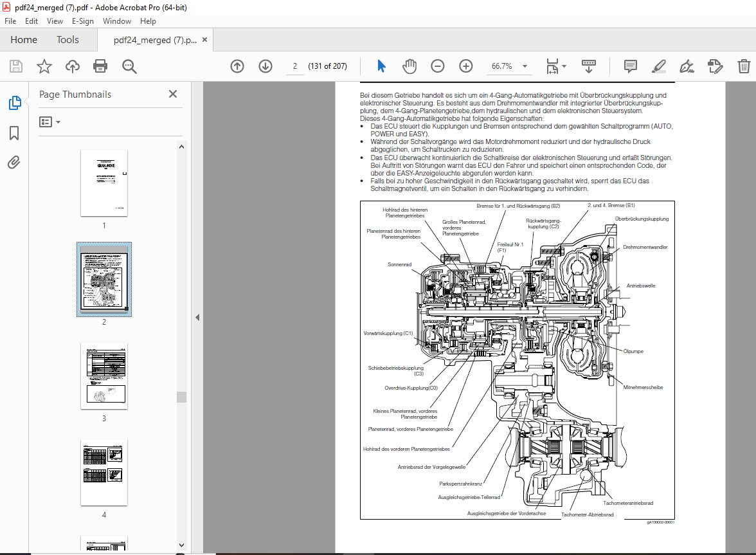The width and height of the screenshot is (756, 555).
Task: Switch to the Home tab
Action: [24, 39]
